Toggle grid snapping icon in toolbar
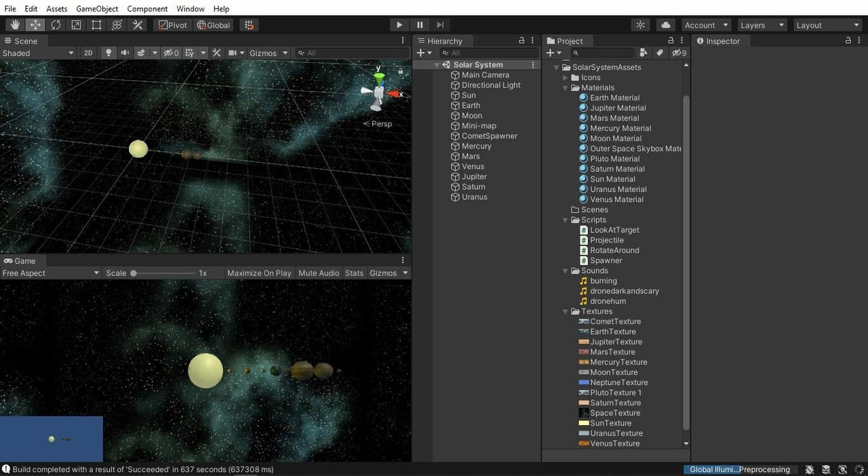This screenshot has height=476, width=868. [x=249, y=25]
